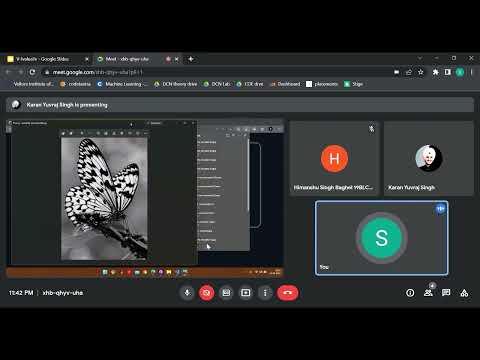
Task: Toggle captions in the call bar
Action: coord(226,293)
